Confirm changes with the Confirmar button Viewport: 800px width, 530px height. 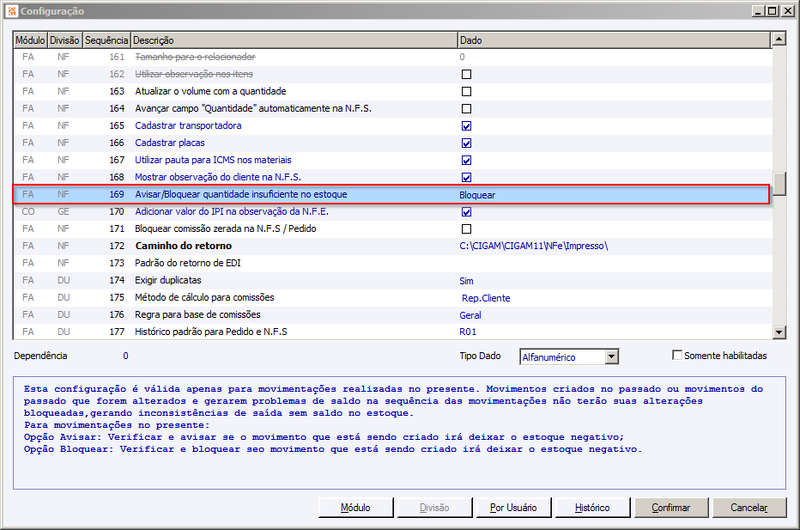click(671, 508)
